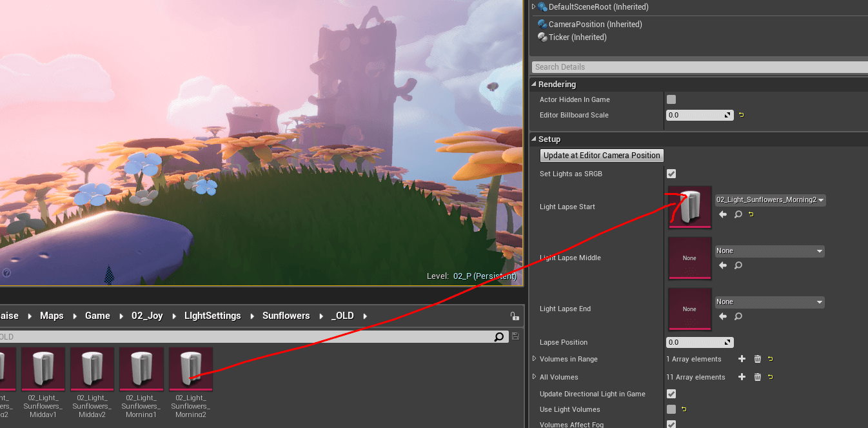Click the trash icon for All Volumes
868x428 pixels.
757,377
